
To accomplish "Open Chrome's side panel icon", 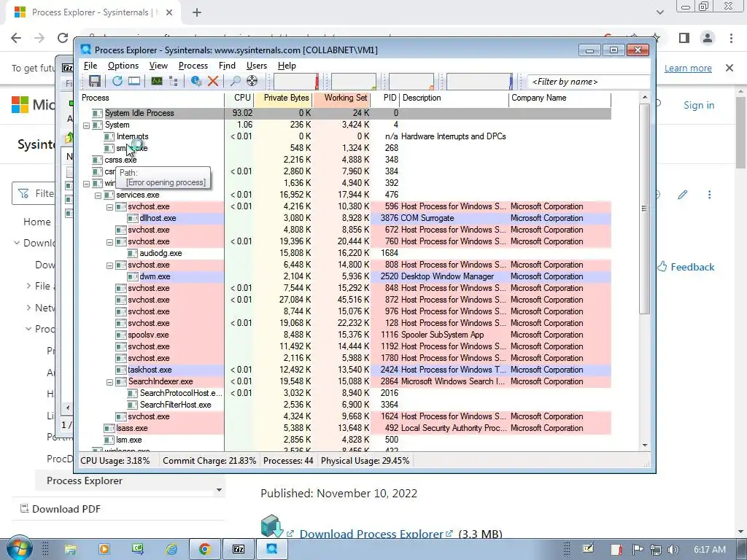I will (684, 38).
